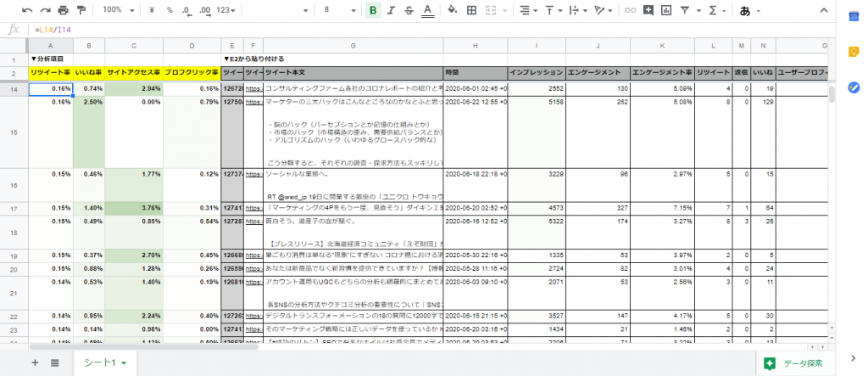
Task: Click the print icon
Action: (64, 10)
